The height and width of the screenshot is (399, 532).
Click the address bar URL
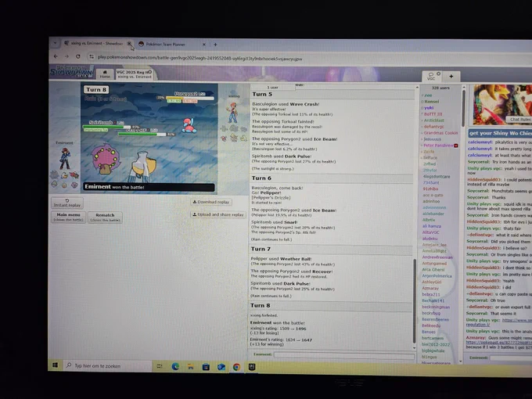click(199, 59)
